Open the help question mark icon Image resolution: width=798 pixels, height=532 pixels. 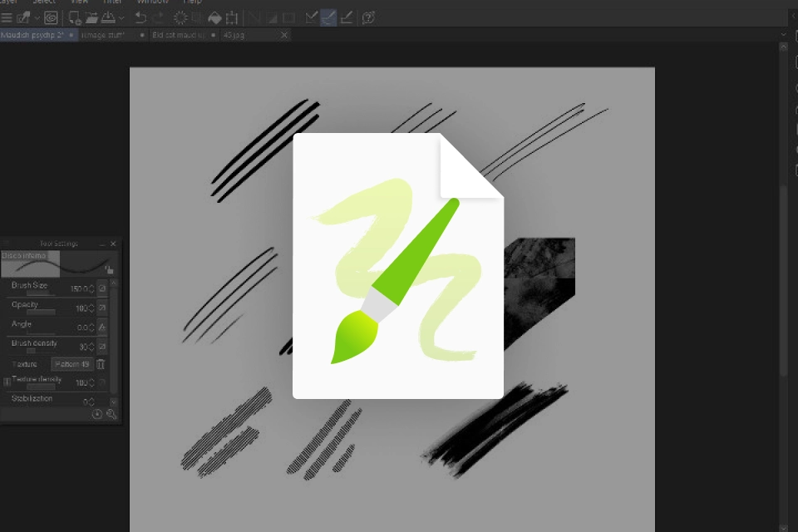[x=368, y=17]
